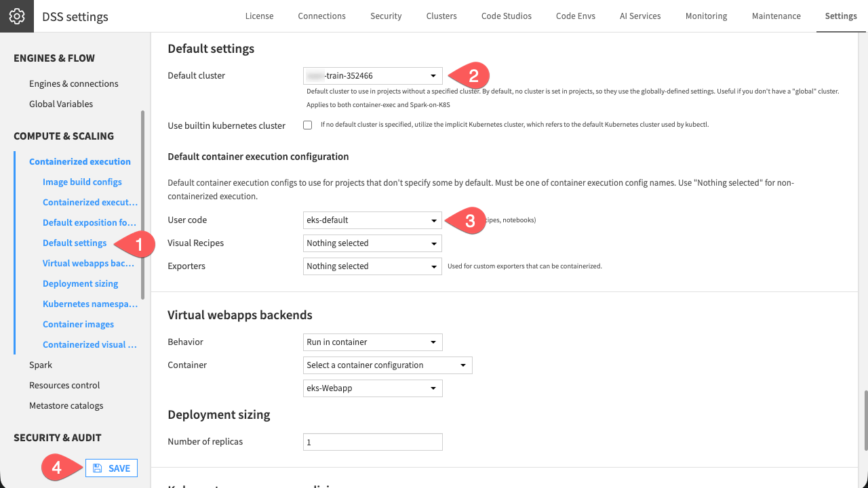Open the Exporters dropdown

point(373,266)
